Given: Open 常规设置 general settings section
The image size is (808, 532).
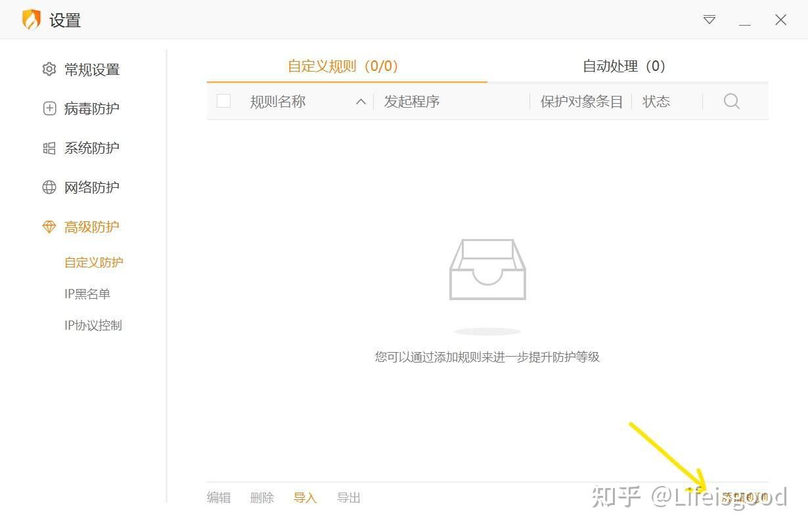Looking at the screenshot, I should pyautogui.click(x=92, y=70).
